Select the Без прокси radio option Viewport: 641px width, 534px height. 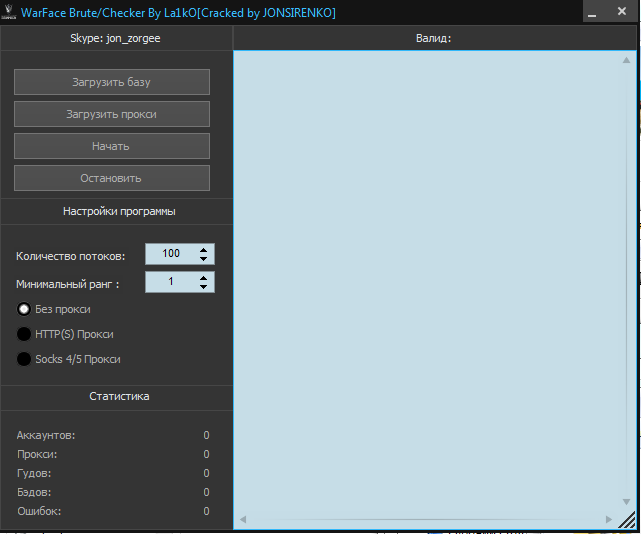(x=24, y=309)
